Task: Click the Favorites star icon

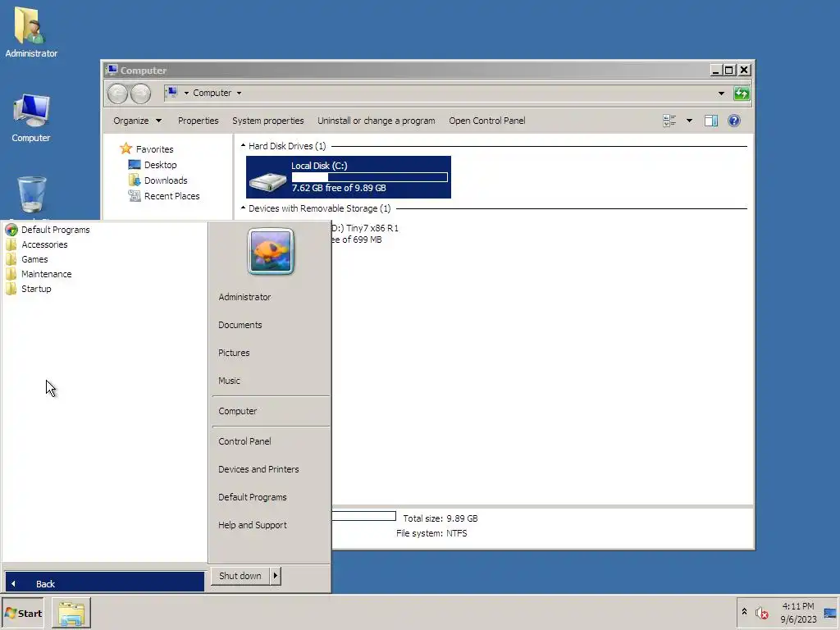Action: [126, 148]
